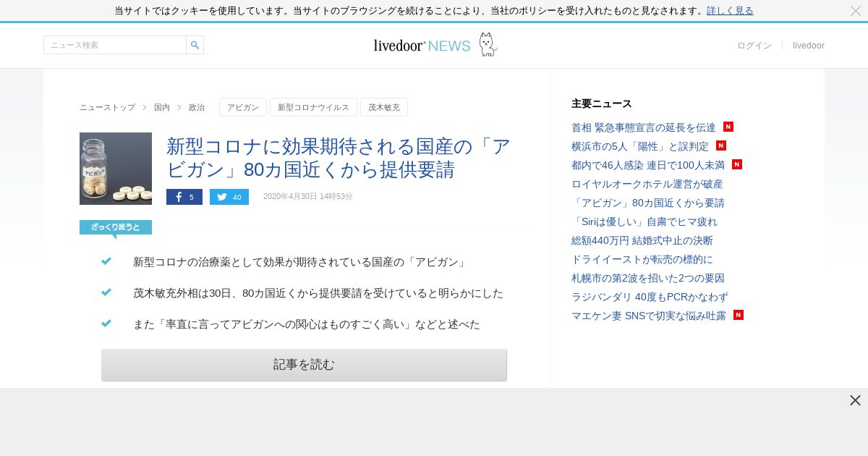Share article on Twitter

229,197
